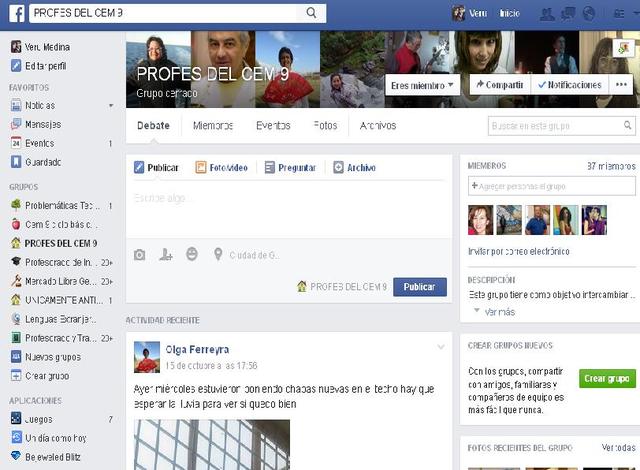Viewport: 640px width, 470px height.
Task: Click the 37 miembros count link
Action: tap(611, 166)
